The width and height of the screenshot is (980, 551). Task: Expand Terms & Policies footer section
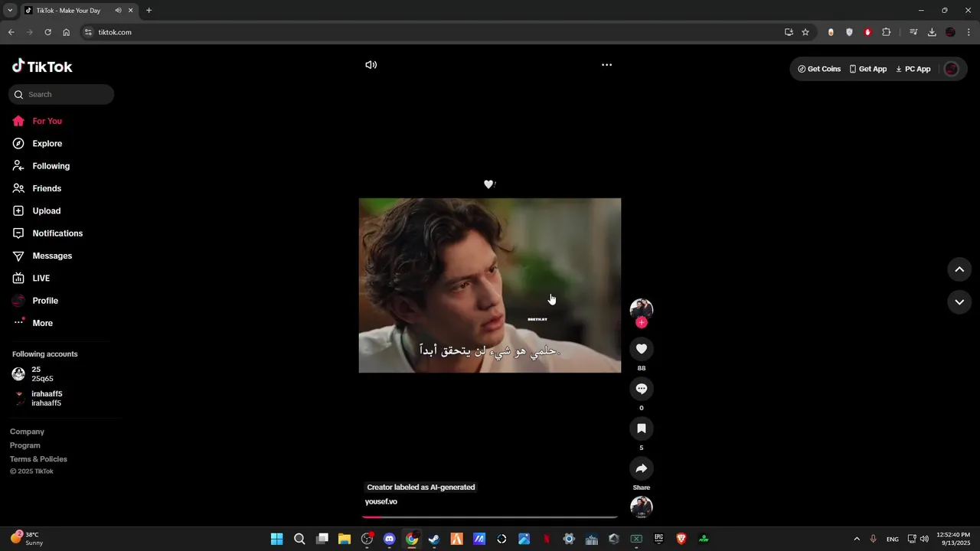(x=38, y=459)
